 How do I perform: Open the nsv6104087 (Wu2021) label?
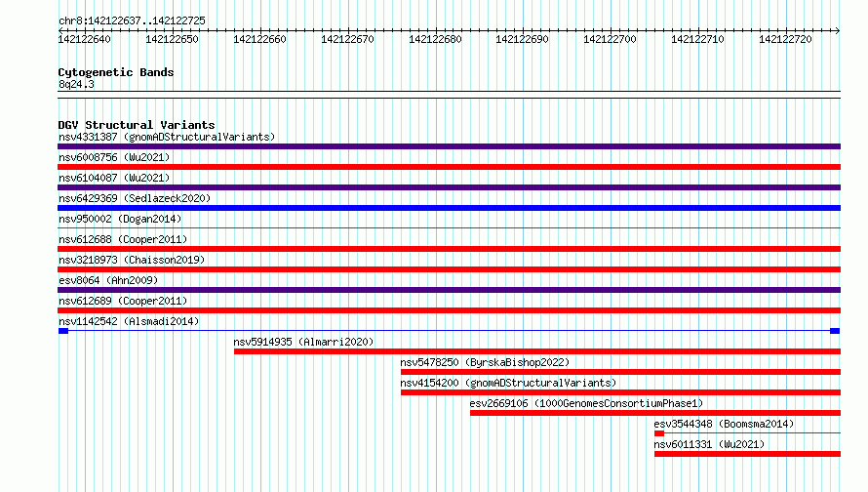point(114,178)
